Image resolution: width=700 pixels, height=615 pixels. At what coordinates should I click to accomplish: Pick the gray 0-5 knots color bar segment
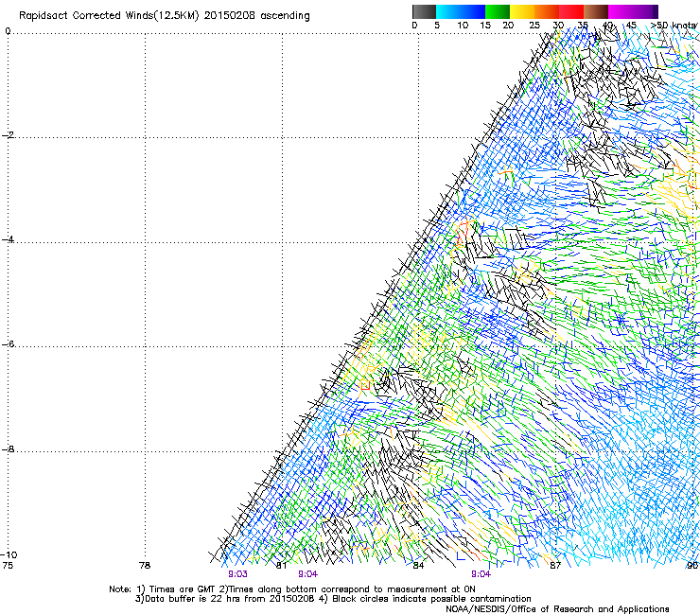tap(424, 11)
